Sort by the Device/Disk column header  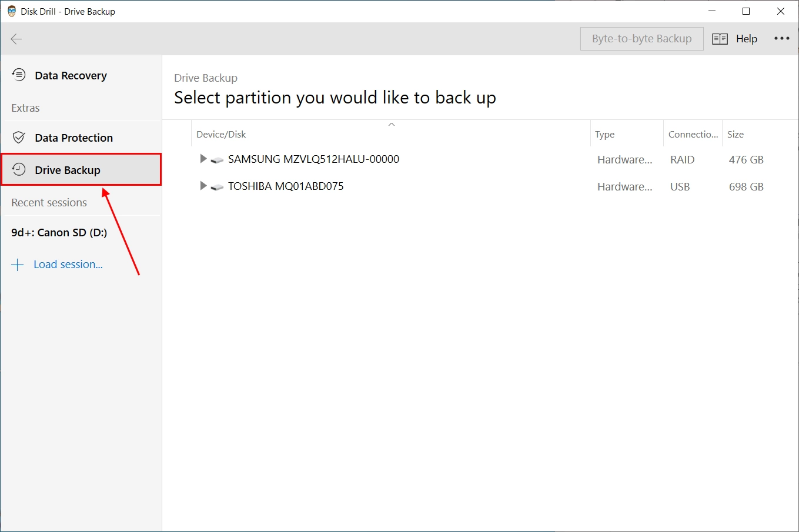coord(221,135)
